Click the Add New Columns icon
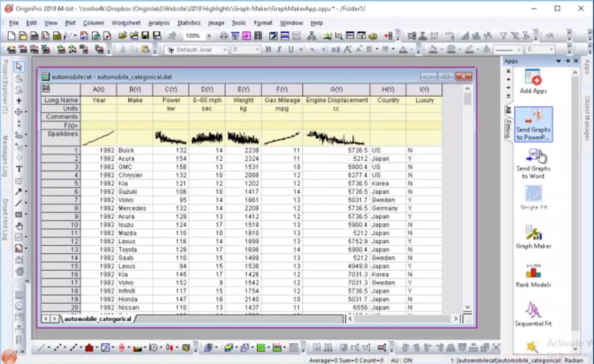This screenshot has width=594, height=364. pyautogui.click(x=388, y=36)
